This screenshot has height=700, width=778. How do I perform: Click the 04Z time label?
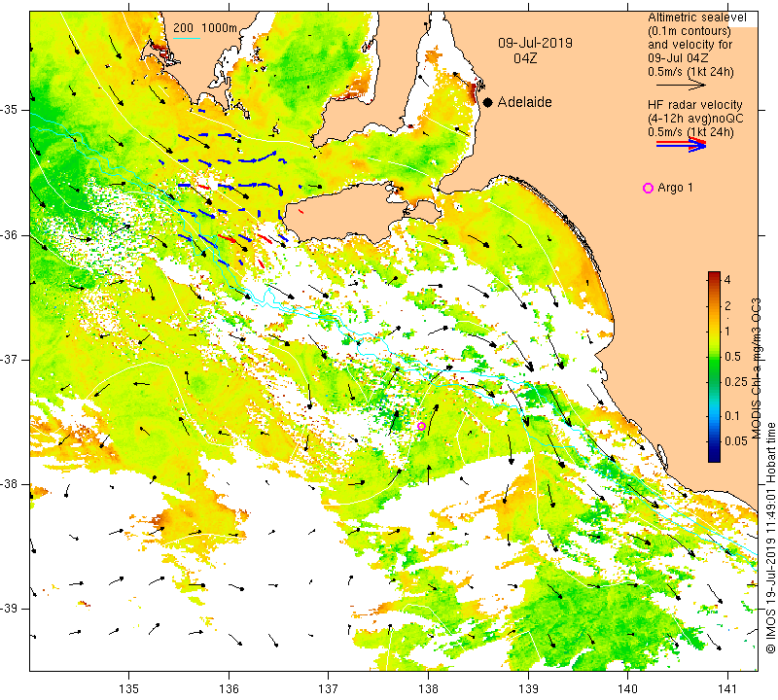525,58
